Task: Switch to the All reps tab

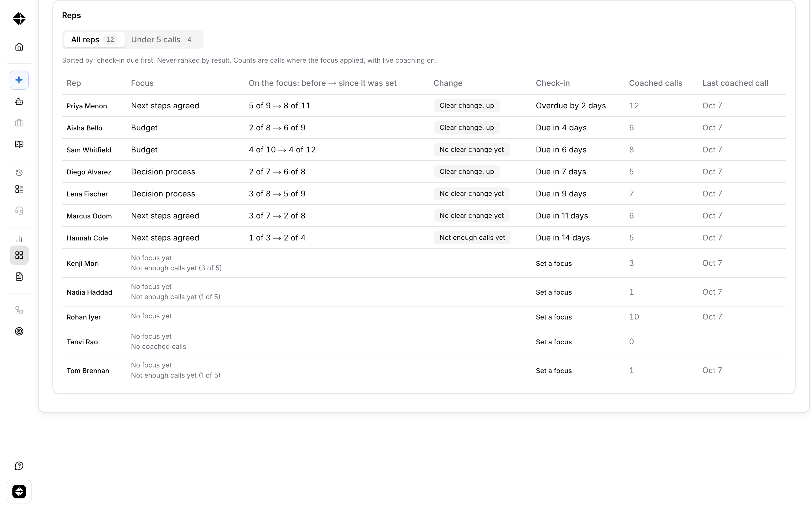Action: click(94, 40)
